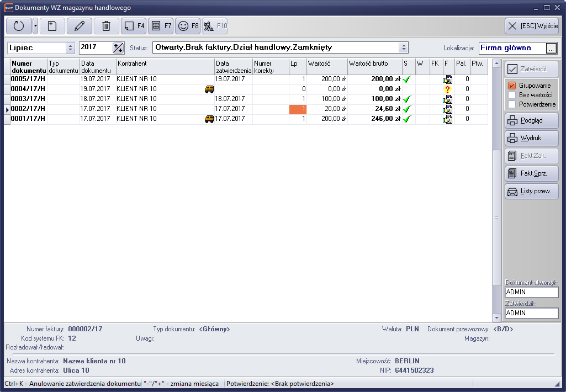
Task: Open the arrow dropdown beside refresh button
Action: (x=35, y=26)
